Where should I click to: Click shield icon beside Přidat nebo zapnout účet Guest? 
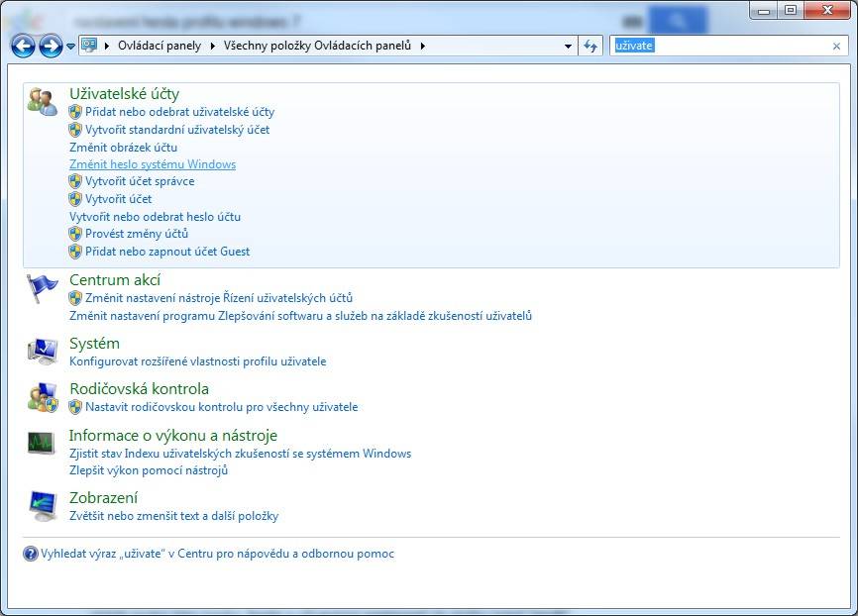coord(75,252)
